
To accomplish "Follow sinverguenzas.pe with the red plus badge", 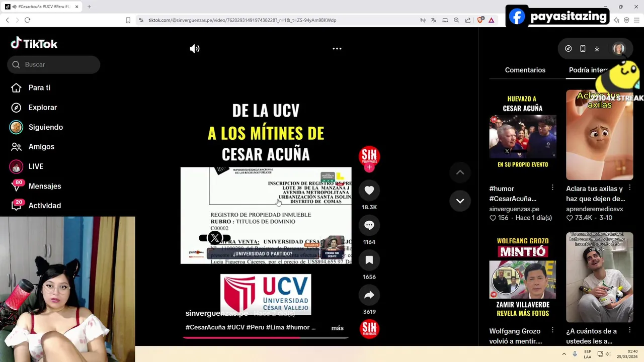I will (x=369, y=167).
